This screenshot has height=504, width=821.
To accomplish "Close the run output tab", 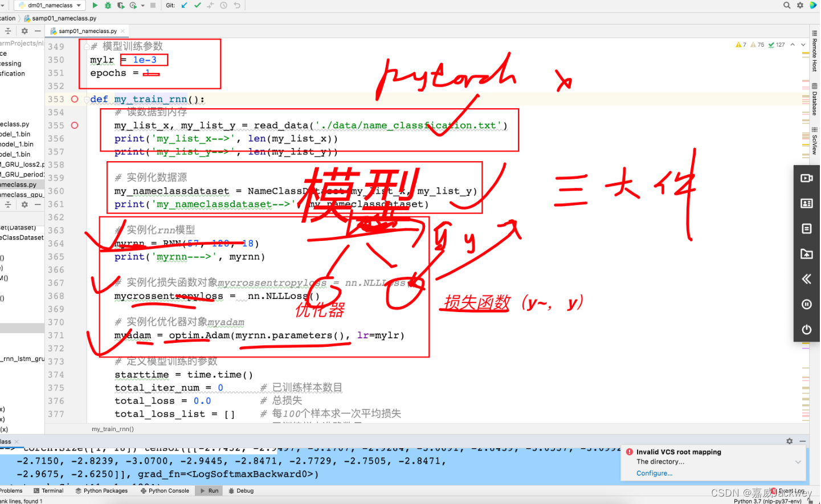I will [16, 441].
